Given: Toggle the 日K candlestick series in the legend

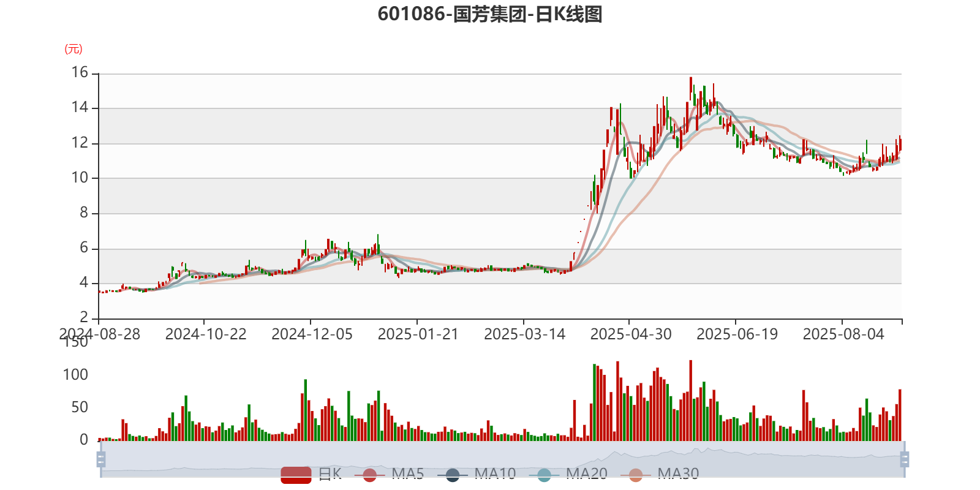Looking at the screenshot, I should [x=311, y=475].
